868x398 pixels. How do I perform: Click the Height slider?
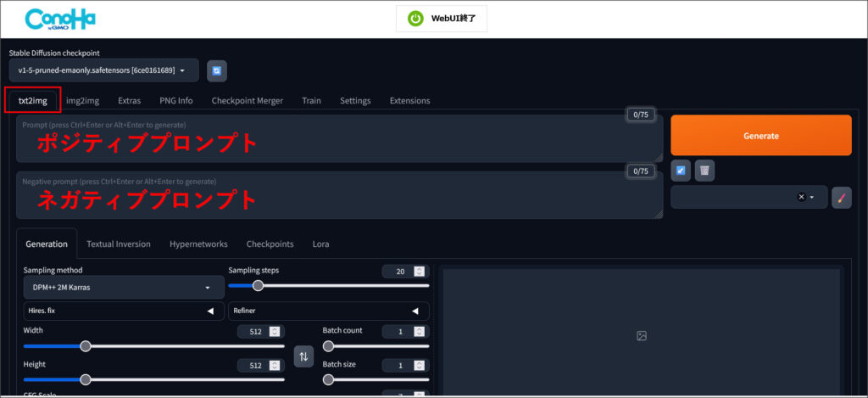click(x=154, y=379)
